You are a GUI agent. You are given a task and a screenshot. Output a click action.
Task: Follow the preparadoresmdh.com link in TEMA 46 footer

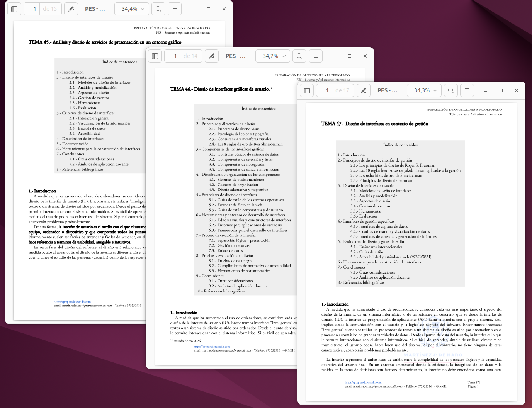click(212, 347)
